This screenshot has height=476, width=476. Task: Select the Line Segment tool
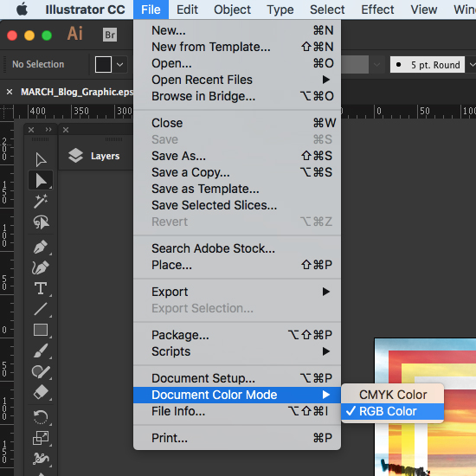pos(41,309)
